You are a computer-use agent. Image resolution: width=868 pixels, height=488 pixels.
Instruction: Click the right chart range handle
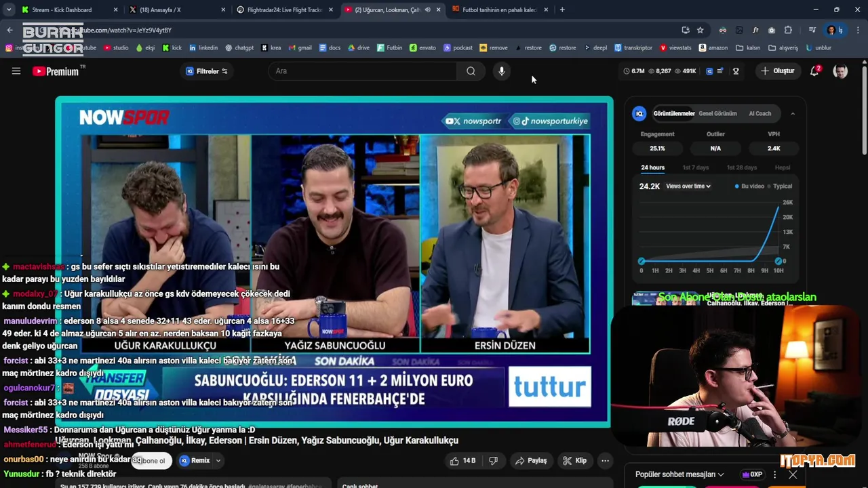pyautogui.click(x=778, y=261)
